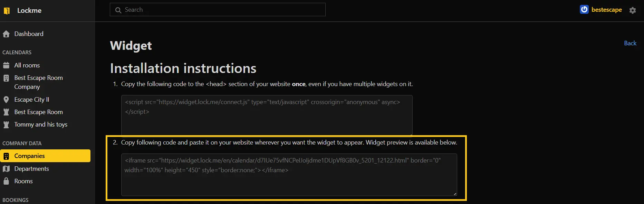Grab the iframe textarea resize handle

click(455, 194)
